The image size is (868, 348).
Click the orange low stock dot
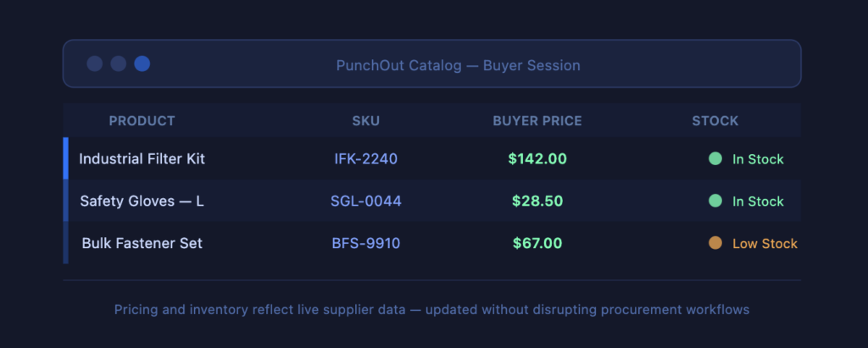[715, 243]
